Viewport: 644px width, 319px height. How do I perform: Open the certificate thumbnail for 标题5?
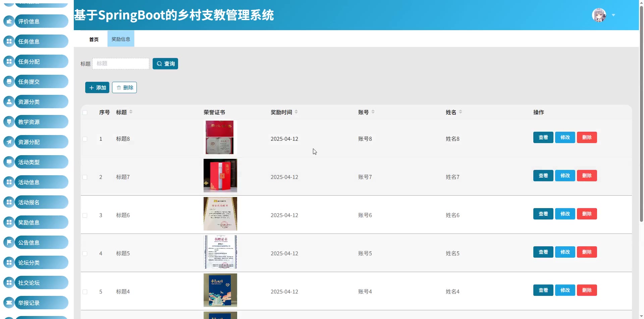pos(220,252)
